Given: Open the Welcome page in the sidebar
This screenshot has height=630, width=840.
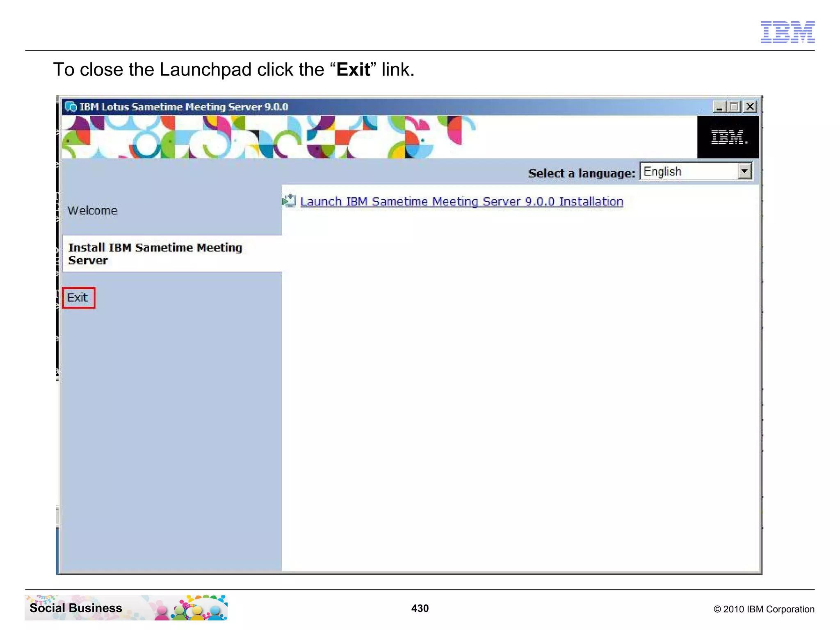Looking at the screenshot, I should point(92,210).
